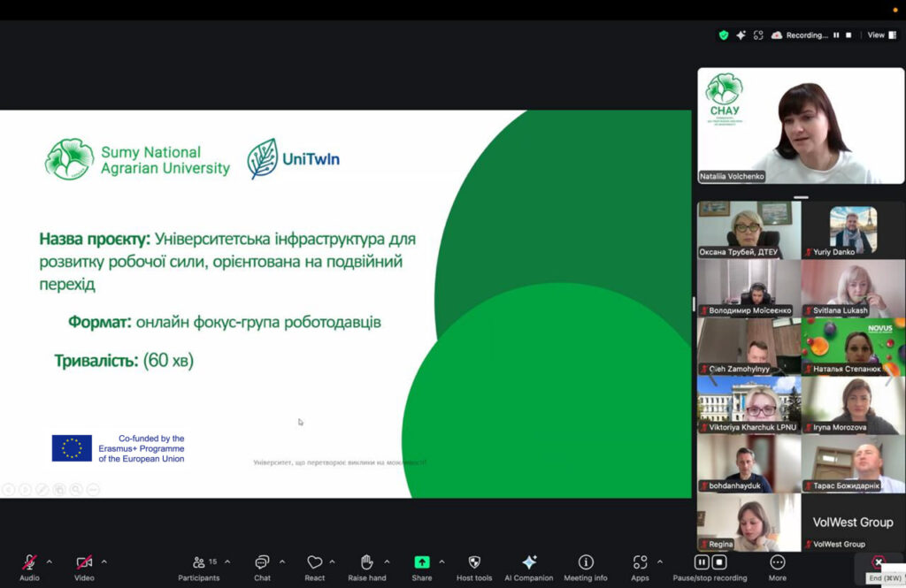906x588 pixels.
Task: Click the red End meeting button
Action: [x=878, y=562]
